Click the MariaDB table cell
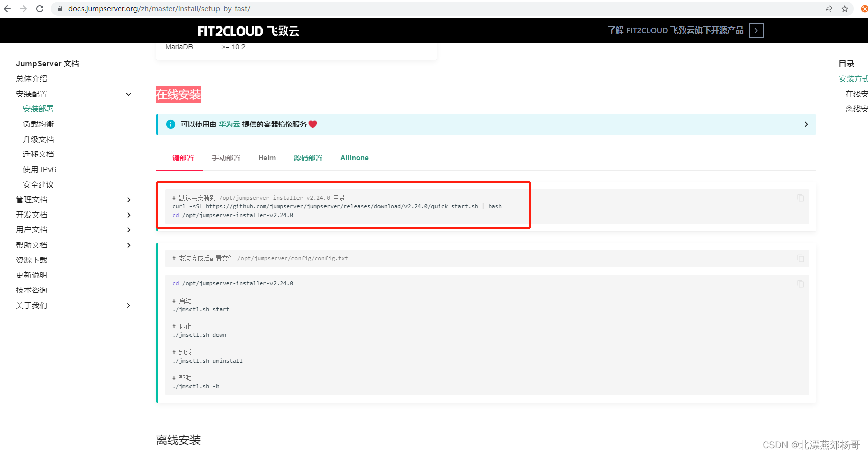The width and height of the screenshot is (868, 455). pyautogui.click(x=179, y=47)
